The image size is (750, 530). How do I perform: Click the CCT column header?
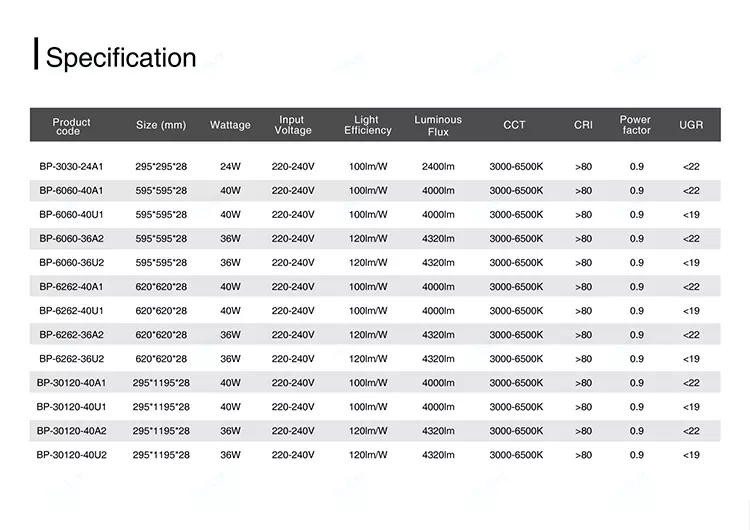514,126
